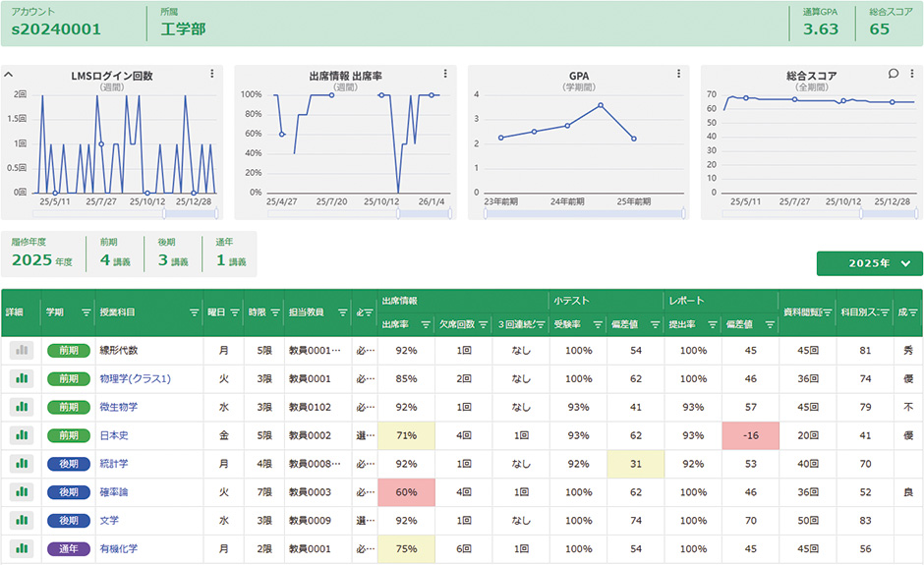Click the red -16 偏差値 cell for 日本史
The image size is (924, 565).
pos(749,435)
